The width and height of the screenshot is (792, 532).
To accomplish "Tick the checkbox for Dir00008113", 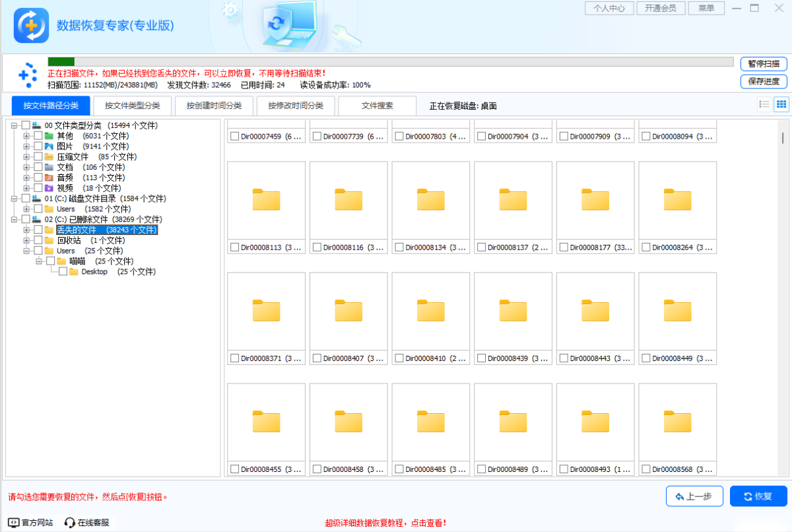I will pos(234,246).
